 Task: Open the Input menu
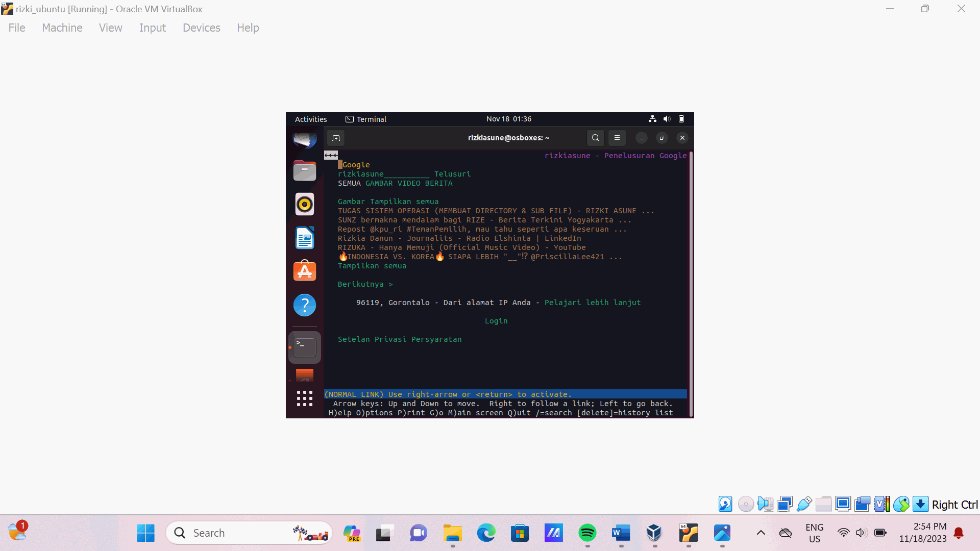(x=152, y=28)
